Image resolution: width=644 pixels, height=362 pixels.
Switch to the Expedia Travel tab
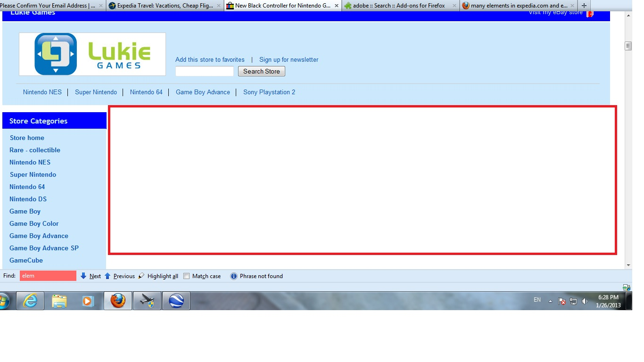165,6
